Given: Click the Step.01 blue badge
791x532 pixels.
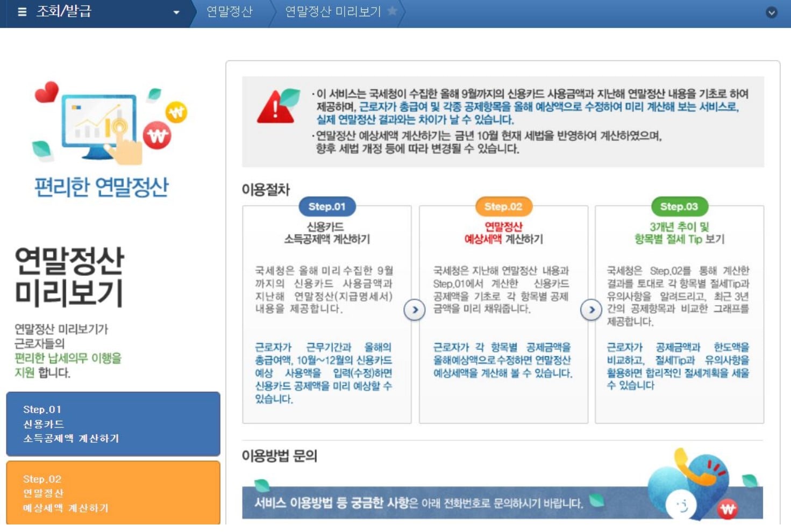Looking at the screenshot, I should pyautogui.click(x=328, y=206).
